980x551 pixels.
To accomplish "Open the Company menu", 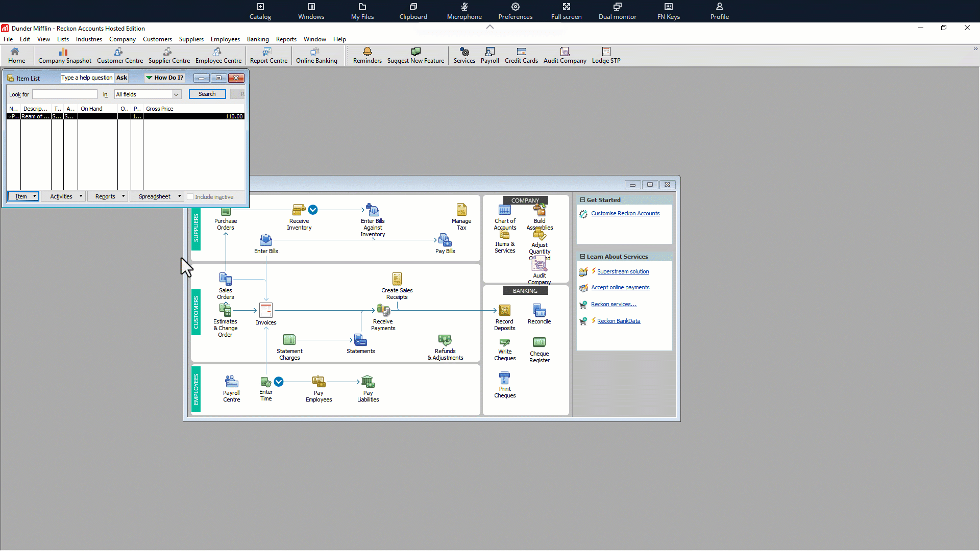I will point(122,39).
